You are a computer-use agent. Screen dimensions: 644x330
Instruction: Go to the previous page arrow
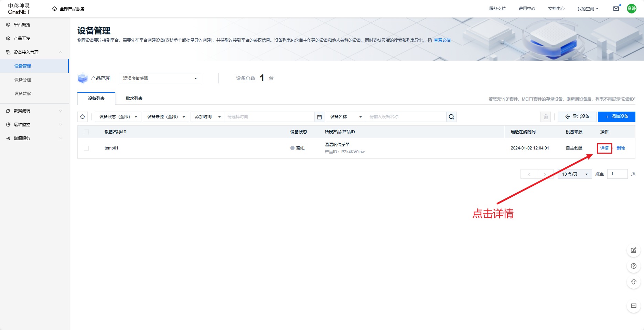point(529,174)
